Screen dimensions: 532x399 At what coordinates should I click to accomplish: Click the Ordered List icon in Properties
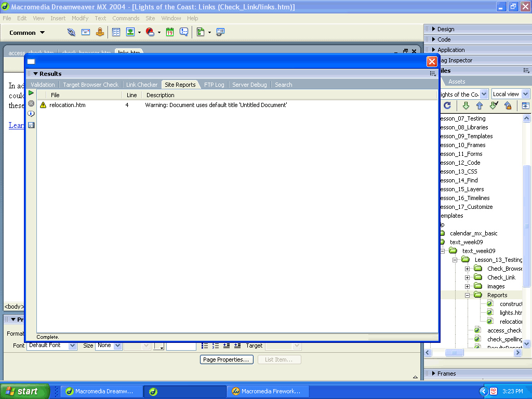[x=216, y=345]
